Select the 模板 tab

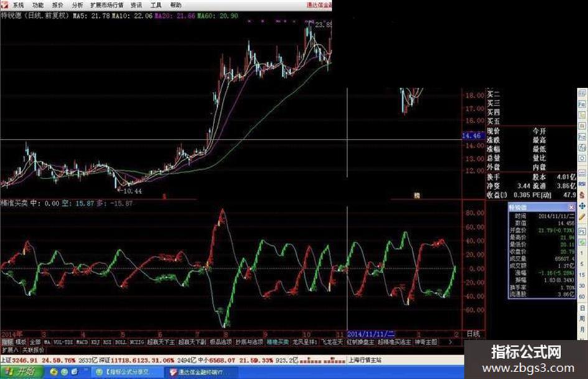[21, 342]
